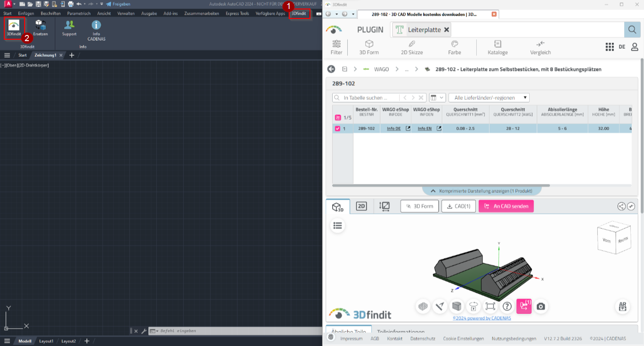Click the viewer help question mark icon
The height and width of the screenshot is (346, 644).
tap(507, 306)
